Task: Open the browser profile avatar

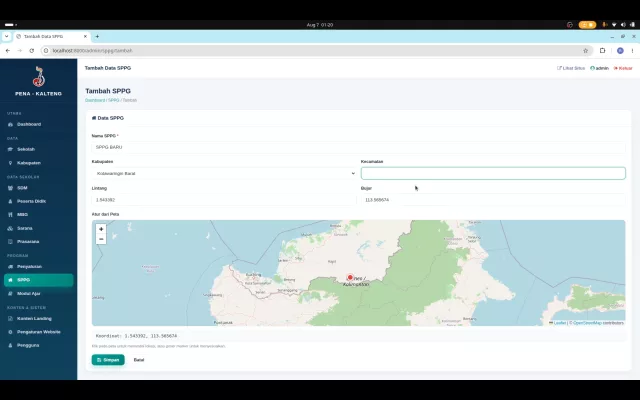Action: pos(620,51)
